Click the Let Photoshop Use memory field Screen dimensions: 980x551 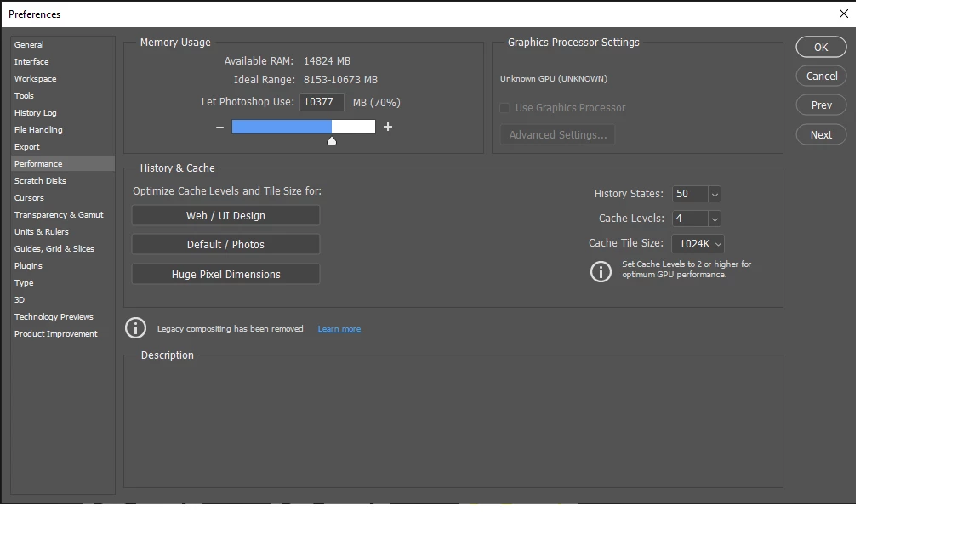(x=322, y=102)
